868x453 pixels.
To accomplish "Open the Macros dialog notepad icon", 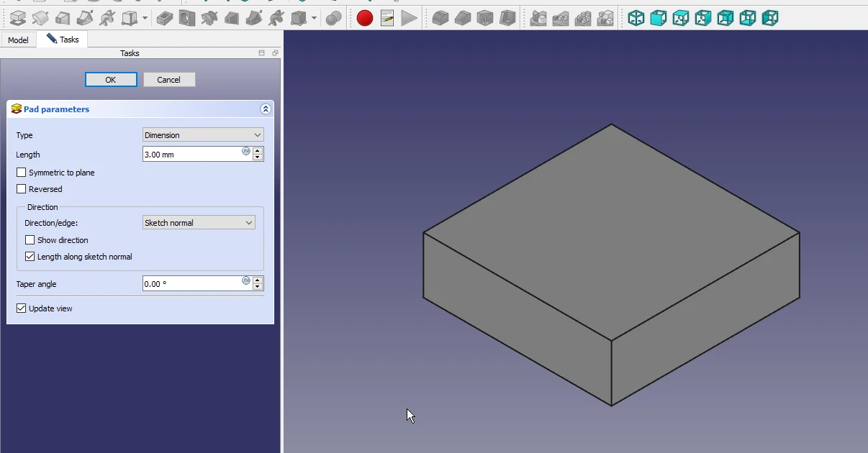I will [x=387, y=18].
